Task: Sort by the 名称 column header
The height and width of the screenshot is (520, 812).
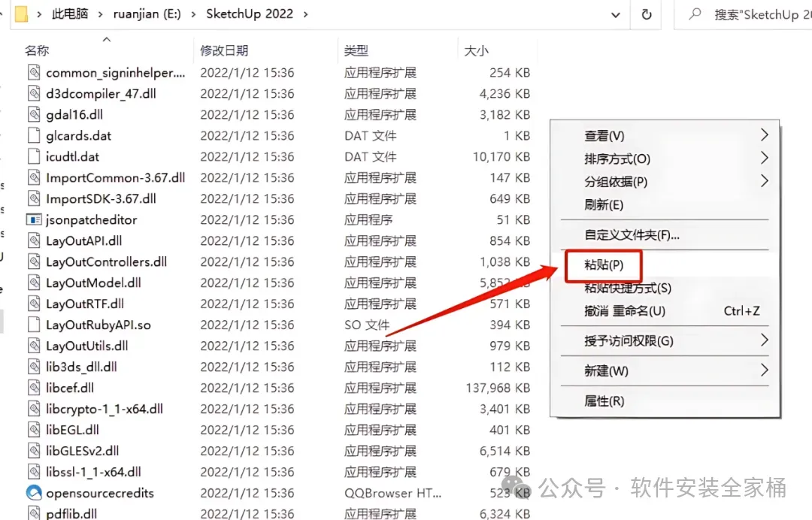Action: (x=37, y=50)
